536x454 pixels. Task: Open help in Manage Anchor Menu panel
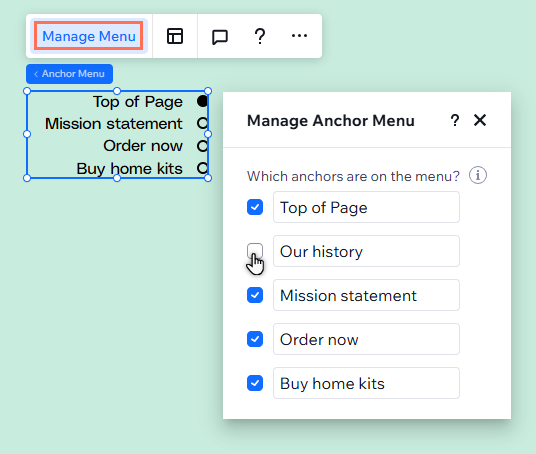click(x=455, y=120)
